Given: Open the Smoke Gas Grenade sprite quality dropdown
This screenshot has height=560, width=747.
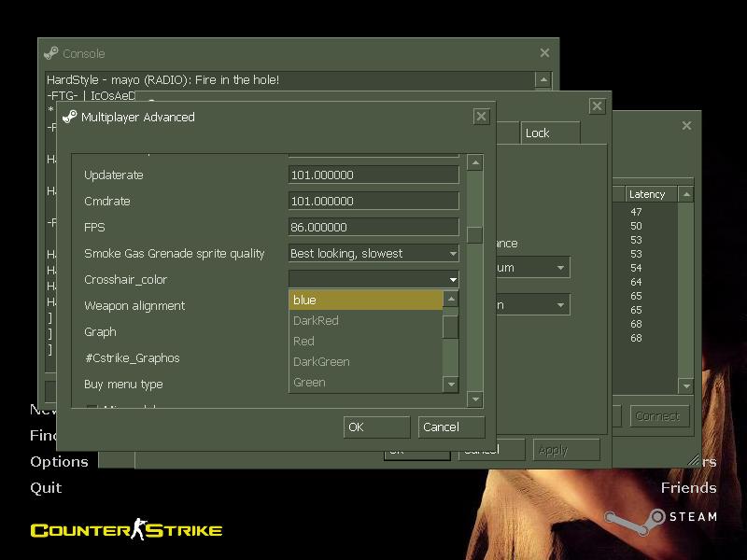Looking at the screenshot, I should tap(373, 253).
